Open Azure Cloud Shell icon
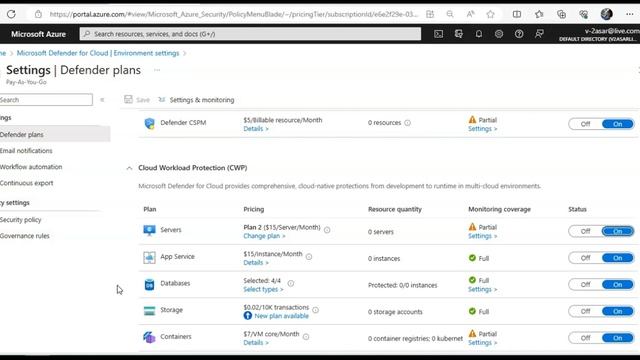The image size is (640, 360). pyautogui.click(x=438, y=34)
